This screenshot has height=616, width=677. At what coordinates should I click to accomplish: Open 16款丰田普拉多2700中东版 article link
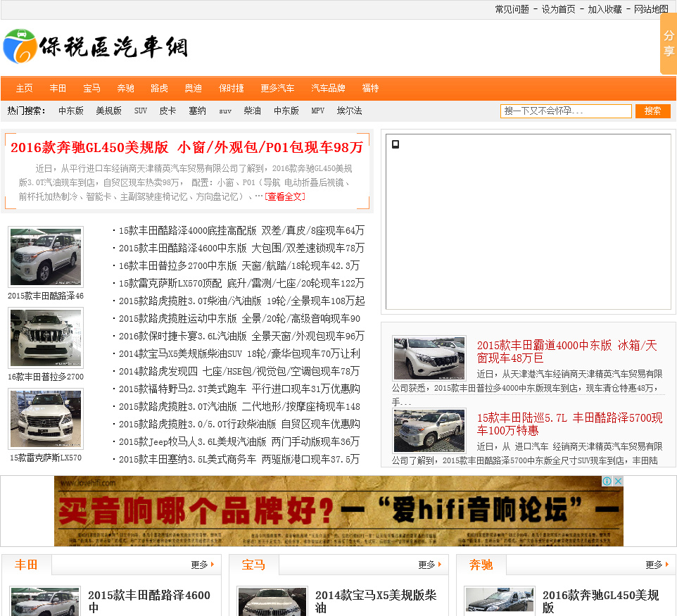coord(239,265)
